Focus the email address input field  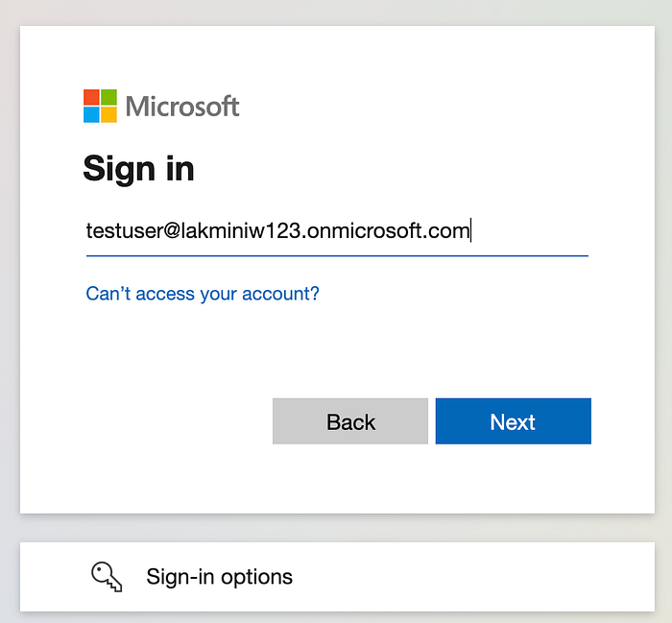(x=336, y=231)
